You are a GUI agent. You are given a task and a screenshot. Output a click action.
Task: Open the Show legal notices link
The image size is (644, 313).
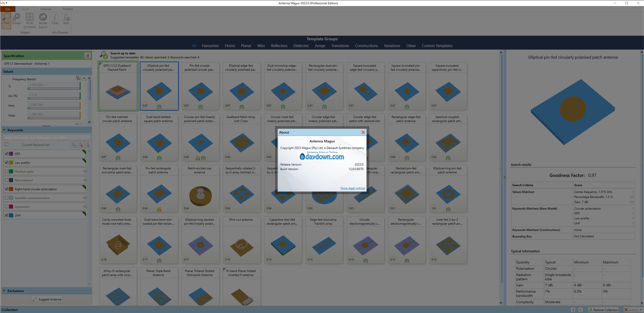coord(353,188)
